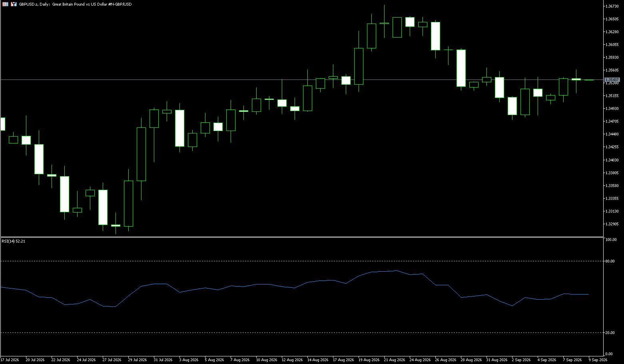
Task: Click the RSI(14) 52.21 indicator label
Action: point(13,241)
